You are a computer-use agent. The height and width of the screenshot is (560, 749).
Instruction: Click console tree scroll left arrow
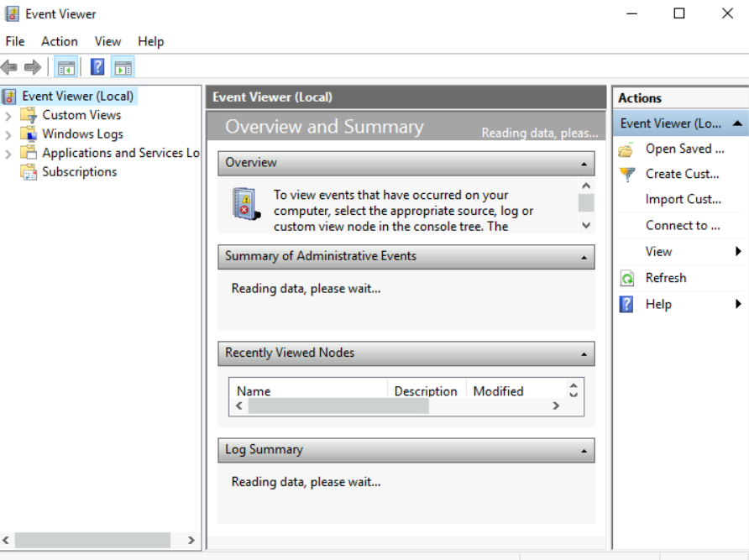[6, 540]
